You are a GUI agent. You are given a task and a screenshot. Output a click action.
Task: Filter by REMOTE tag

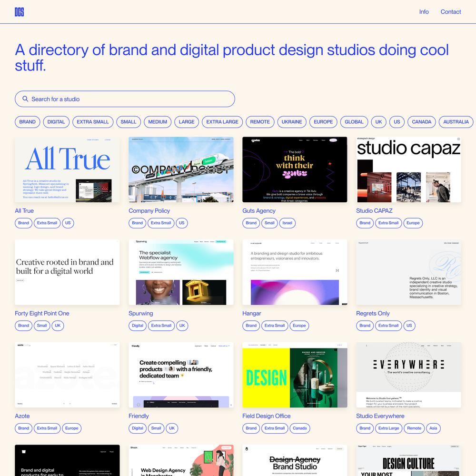pyautogui.click(x=260, y=122)
